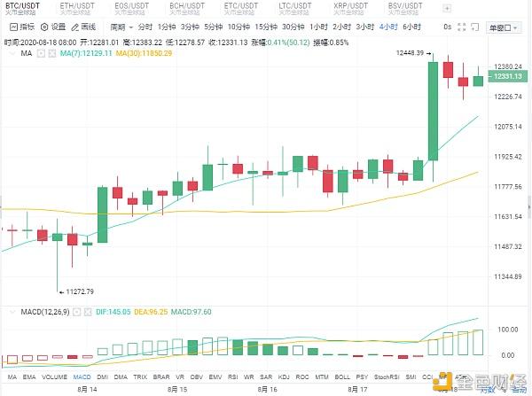Screen dimensions: 532x396
Task: Switch to EOS/USDT tab
Action: 131,8
